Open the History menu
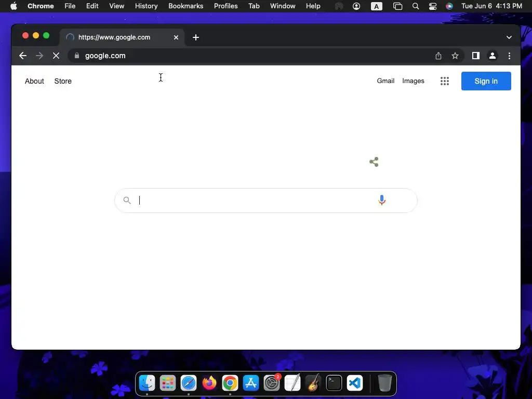The height and width of the screenshot is (399, 532). tap(146, 6)
